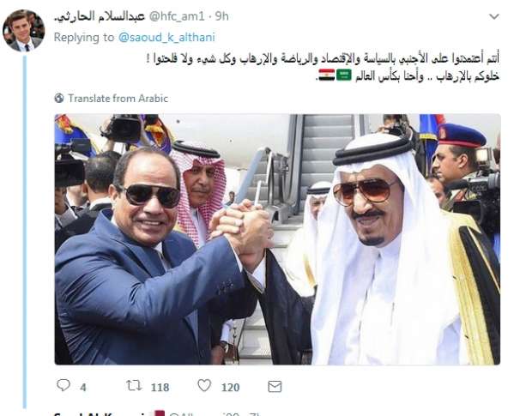Click the 120 likes count
This screenshot has width=532, height=416.
tap(230, 387)
